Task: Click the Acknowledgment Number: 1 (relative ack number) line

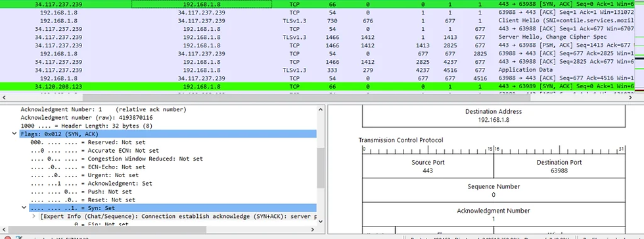Action: tap(104, 109)
